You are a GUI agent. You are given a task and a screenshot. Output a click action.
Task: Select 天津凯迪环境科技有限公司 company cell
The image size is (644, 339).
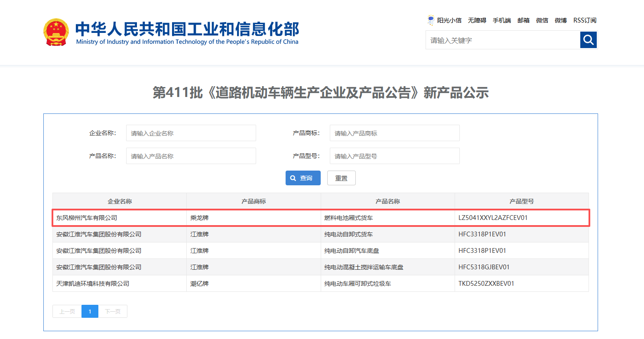click(x=120, y=284)
